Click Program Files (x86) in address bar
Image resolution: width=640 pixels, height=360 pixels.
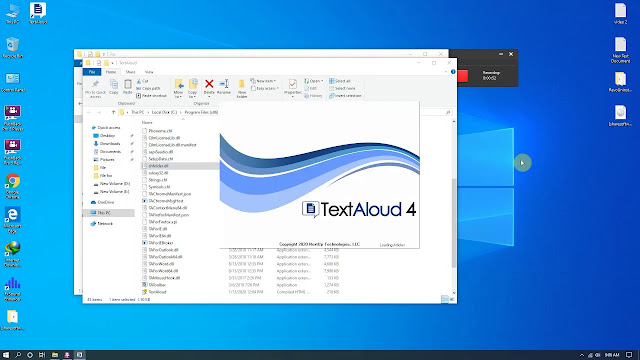(x=201, y=112)
